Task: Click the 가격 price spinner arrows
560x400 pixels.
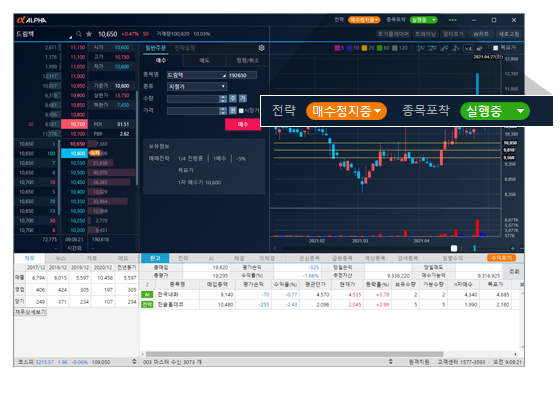Action: (x=223, y=111)
